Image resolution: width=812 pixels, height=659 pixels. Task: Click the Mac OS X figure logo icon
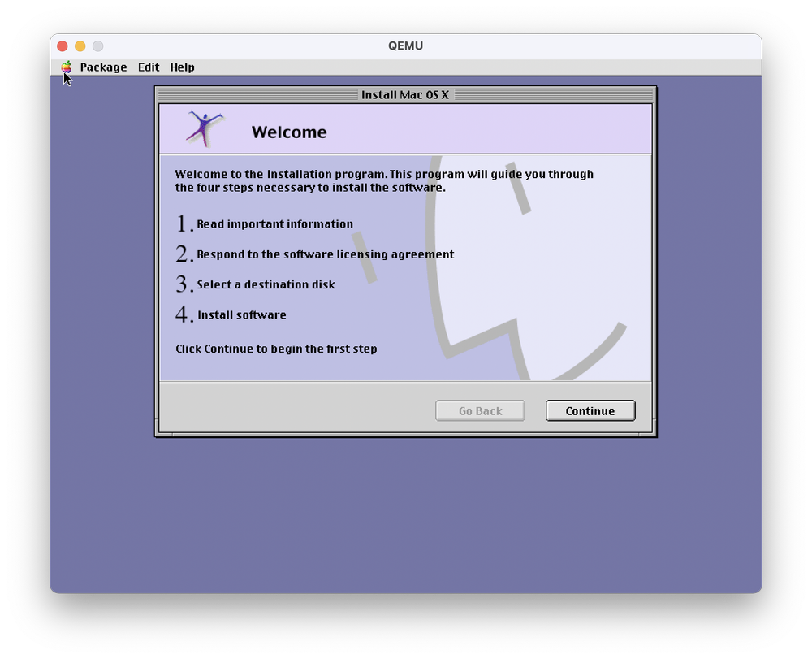click(x=205, y=128)
